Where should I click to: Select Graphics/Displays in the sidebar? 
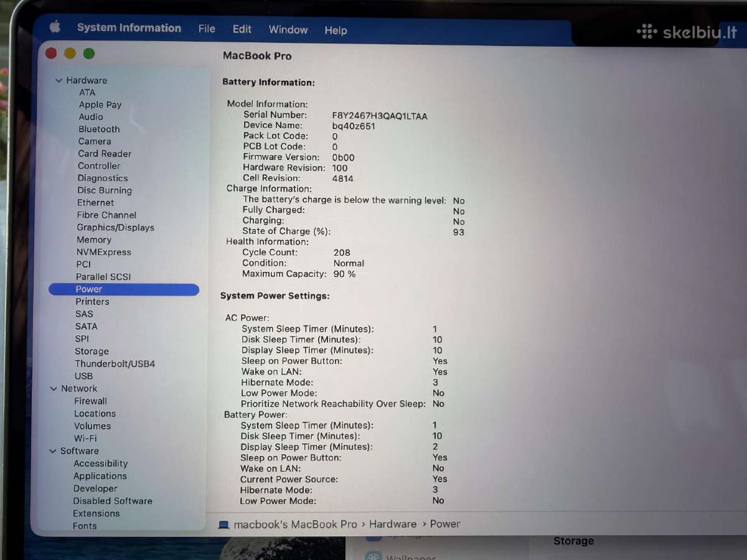pos(116,228)
